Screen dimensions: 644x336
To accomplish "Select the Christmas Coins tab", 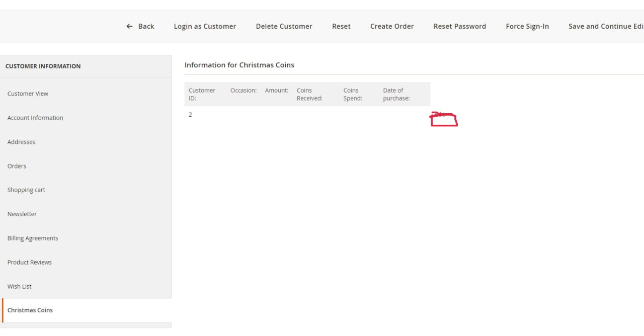I will (x=30, y=310).
